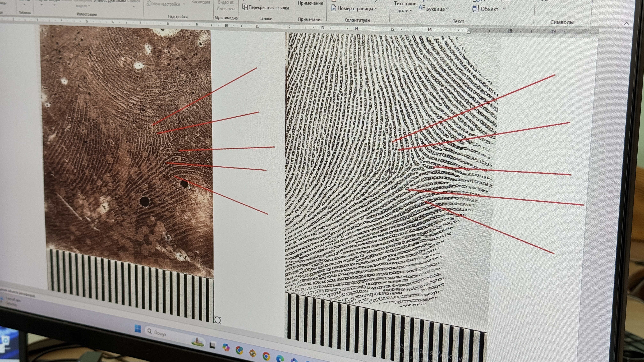Viewport: 644px width, 362px height.
Task: Launch Copilot from the taskbar
Action: pos(226,347)
